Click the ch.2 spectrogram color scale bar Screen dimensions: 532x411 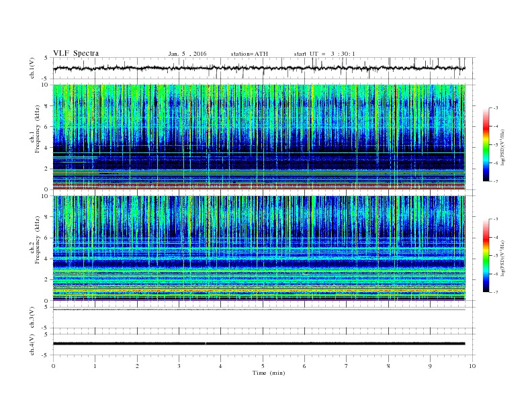pyautogui.click(x=486, y=255)
